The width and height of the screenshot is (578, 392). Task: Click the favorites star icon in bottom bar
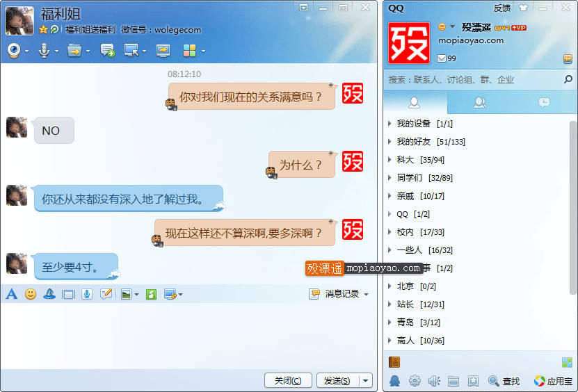point(473,381)
